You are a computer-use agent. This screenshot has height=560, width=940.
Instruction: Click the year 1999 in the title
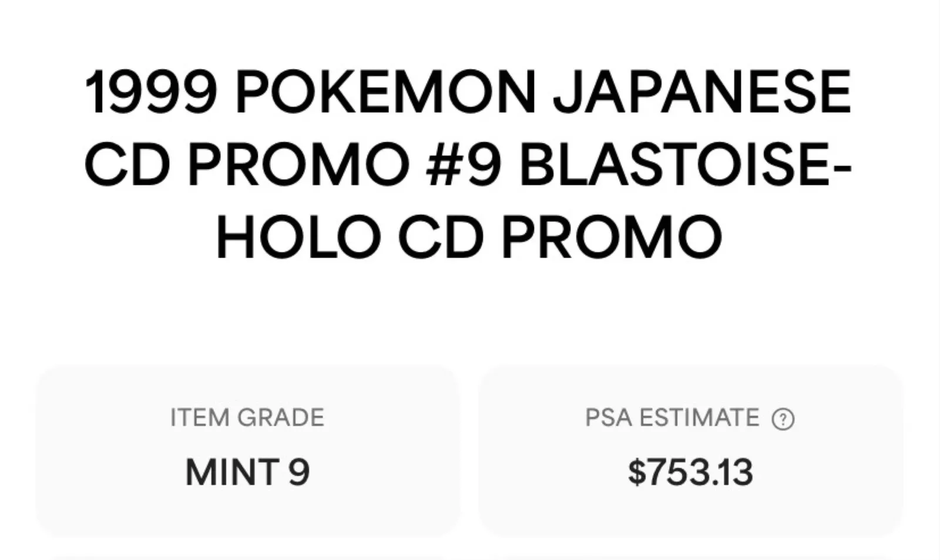151,93
